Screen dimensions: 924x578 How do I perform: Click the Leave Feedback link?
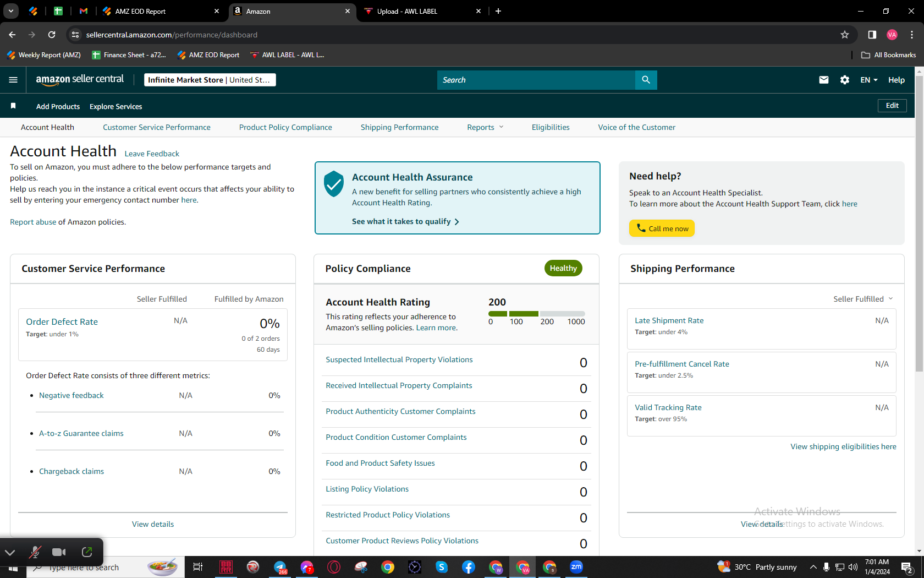[x=152, y=154]
